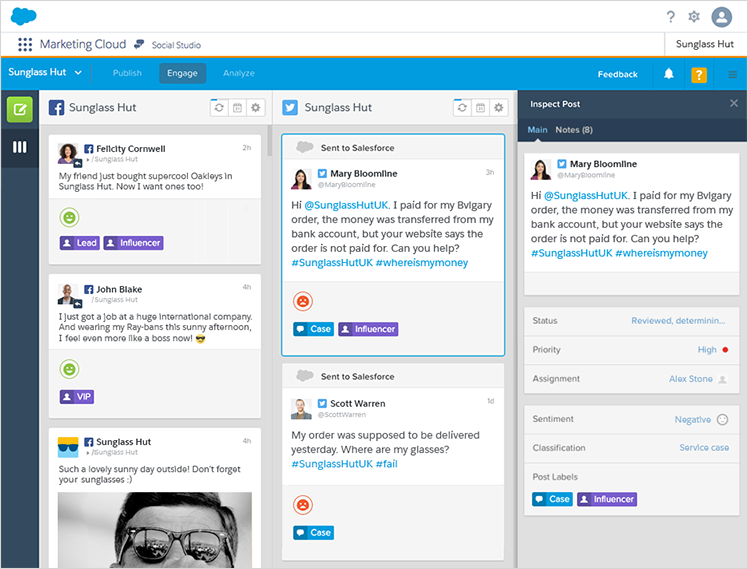Change the Priority value High

(x=707, y=350)
